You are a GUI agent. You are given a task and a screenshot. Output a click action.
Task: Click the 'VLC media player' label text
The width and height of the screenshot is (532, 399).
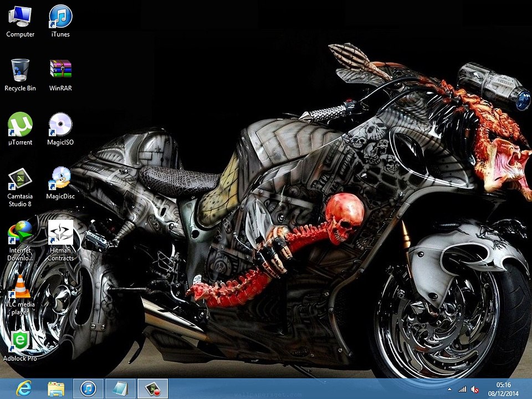click(20, 308)
